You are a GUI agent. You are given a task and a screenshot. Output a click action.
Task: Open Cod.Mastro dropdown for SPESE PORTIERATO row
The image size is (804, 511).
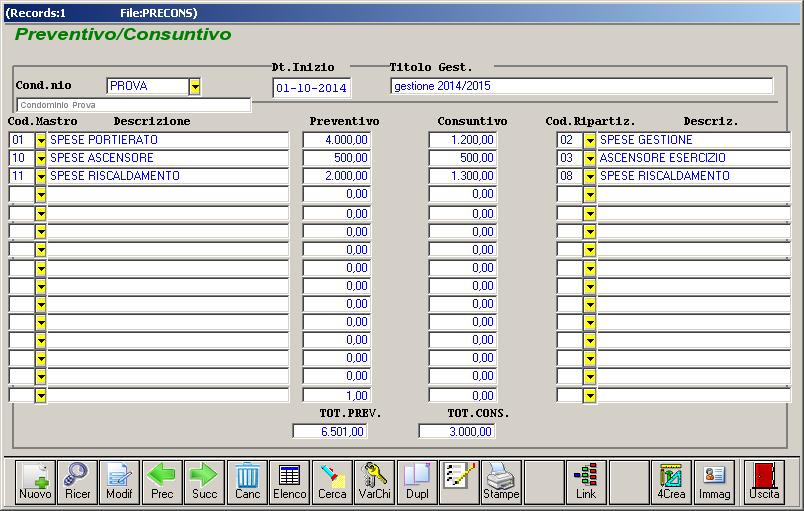pyautogui.click(x=41, y=140)
